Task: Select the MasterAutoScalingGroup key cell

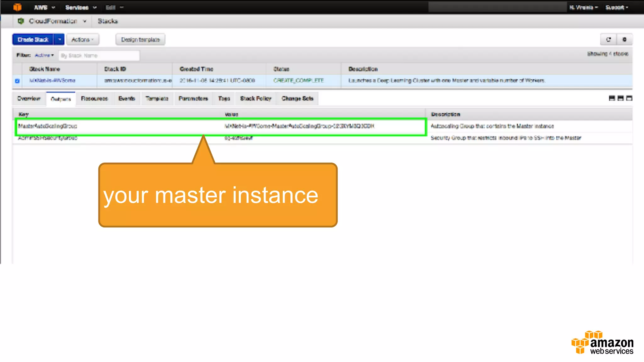Action: (47, 126)
